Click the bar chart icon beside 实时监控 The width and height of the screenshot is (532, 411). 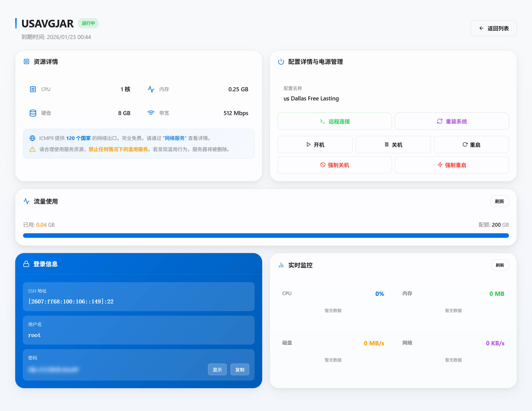[x=281, y=265]
